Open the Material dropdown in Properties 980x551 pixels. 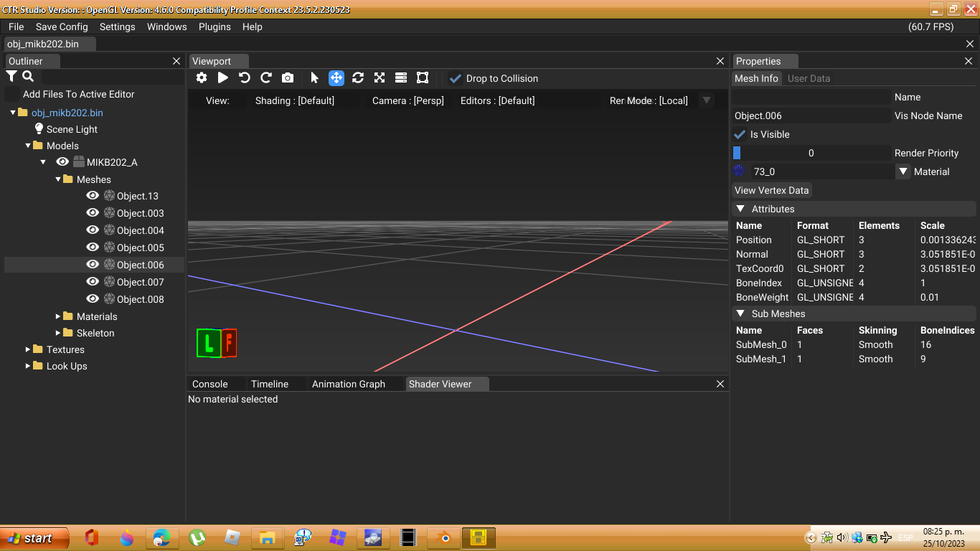tap(903, 171)
